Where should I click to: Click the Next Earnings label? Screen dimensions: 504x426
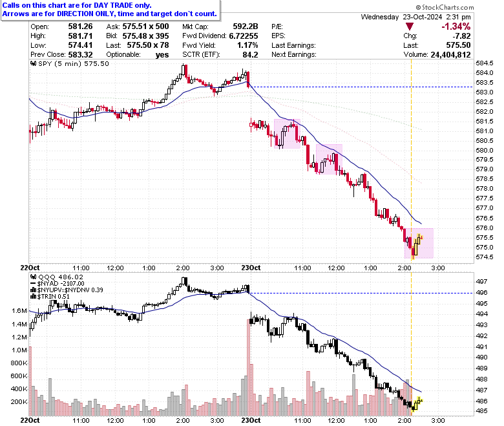294,55
